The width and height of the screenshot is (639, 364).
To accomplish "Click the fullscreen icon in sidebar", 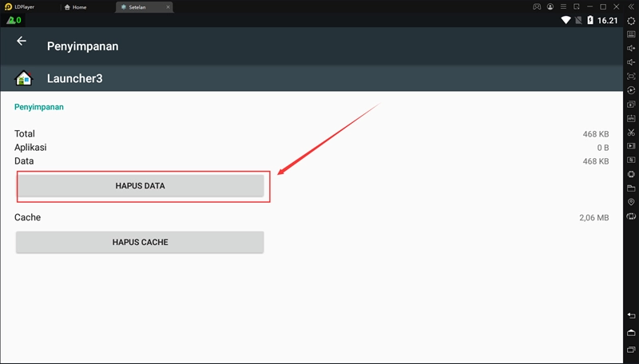I will [631, 76].
